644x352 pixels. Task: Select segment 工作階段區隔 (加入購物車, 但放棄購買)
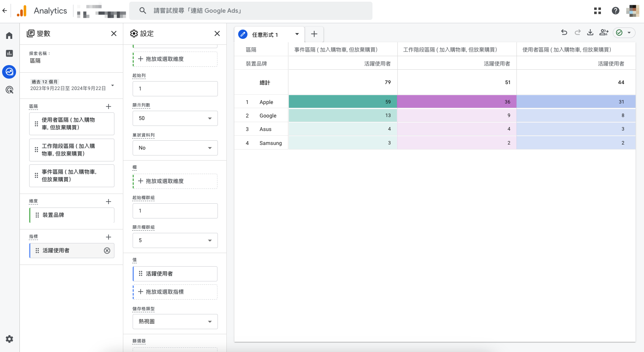click(x=72, y=150)
